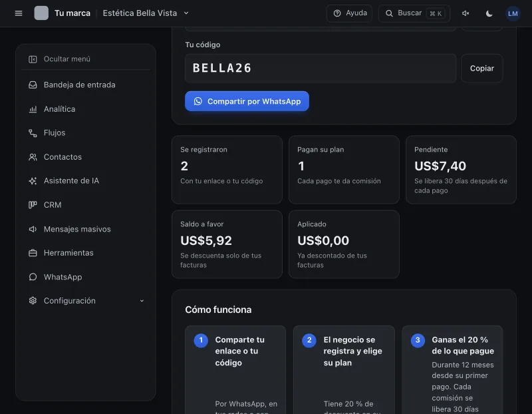
Task: Open the Ayuda help button
Action: [349, 13]
